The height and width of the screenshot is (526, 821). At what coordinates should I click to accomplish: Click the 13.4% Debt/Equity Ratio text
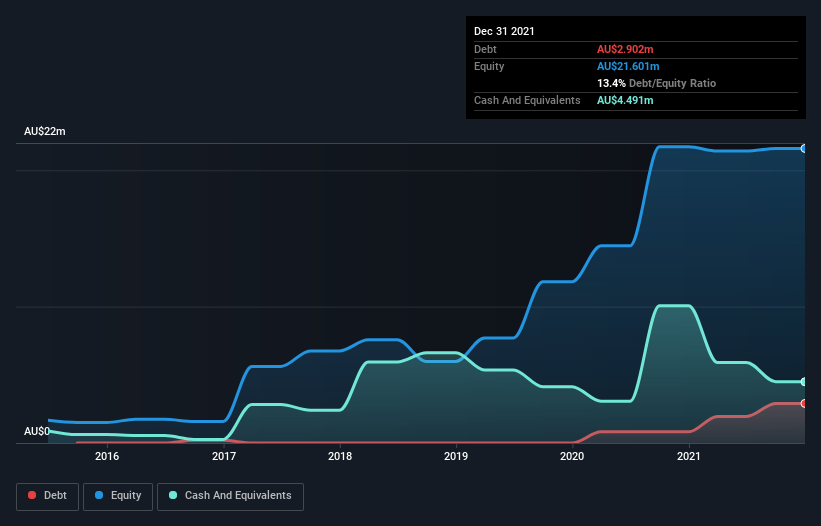coord(657,83)
